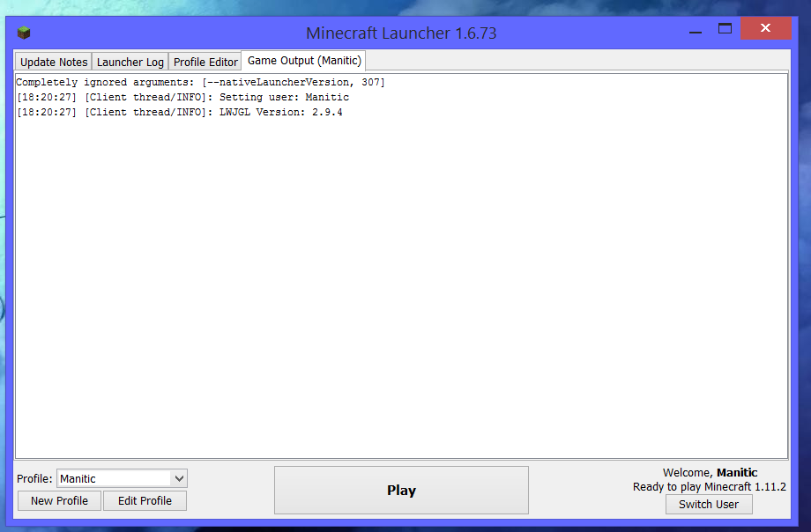This screenshot has height=532, width=811.
Task: Go to the Profile Editor tab
Action: pyautogui.click(x=205, y=62)
